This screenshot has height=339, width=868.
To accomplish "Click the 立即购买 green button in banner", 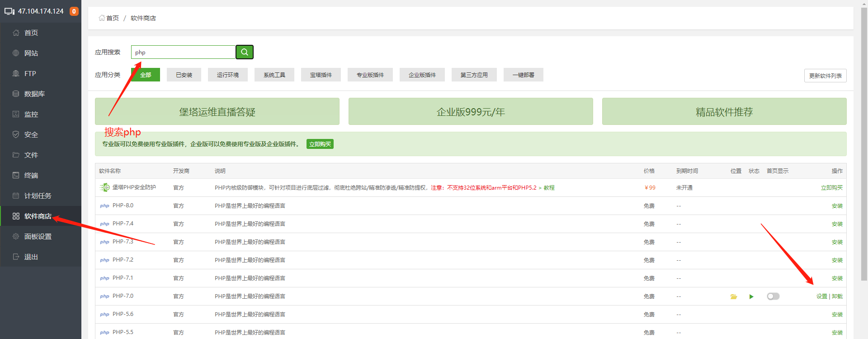I will click(x=320, y=144).
